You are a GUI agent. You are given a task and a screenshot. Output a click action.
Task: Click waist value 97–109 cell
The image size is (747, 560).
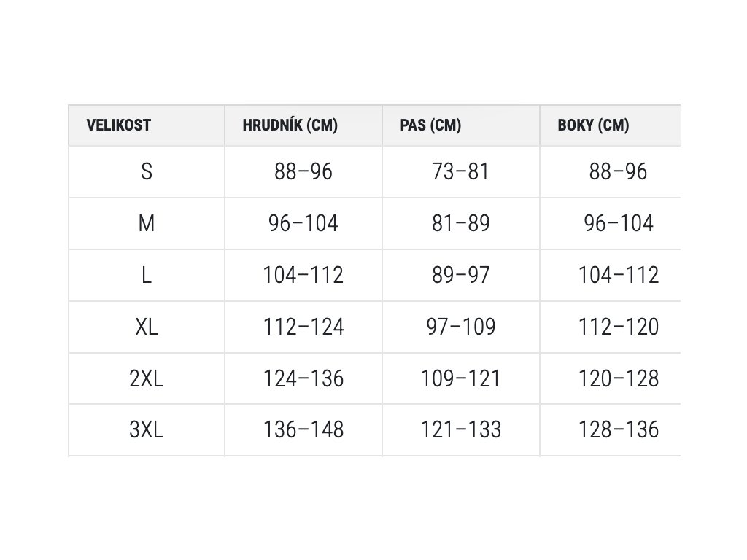pos(461,327)
